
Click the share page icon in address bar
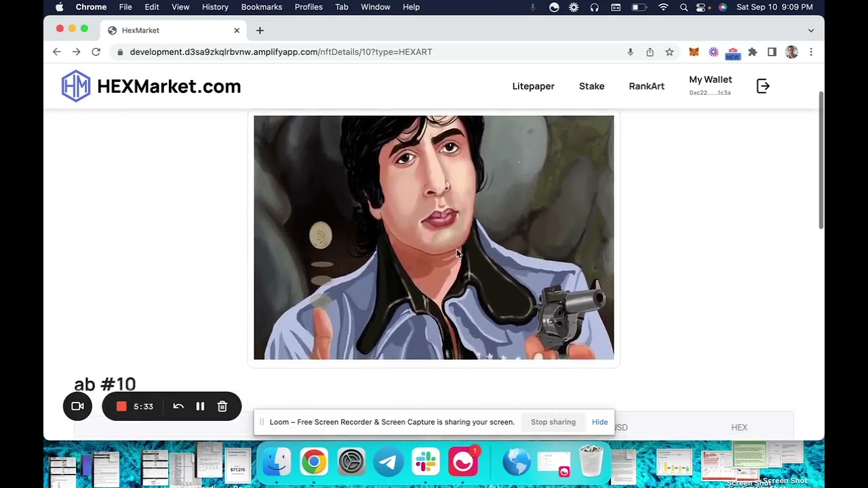(x=650, y=52)
